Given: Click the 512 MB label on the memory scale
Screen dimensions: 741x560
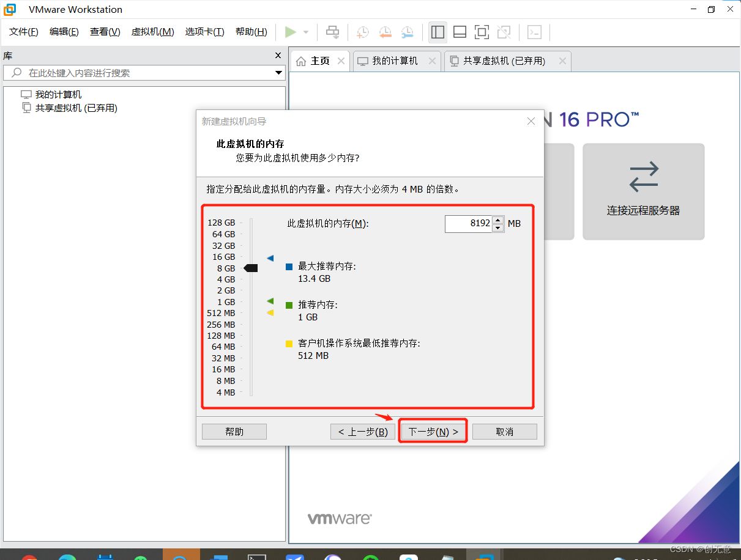Looking at the screenshot, I should point(221,313).
